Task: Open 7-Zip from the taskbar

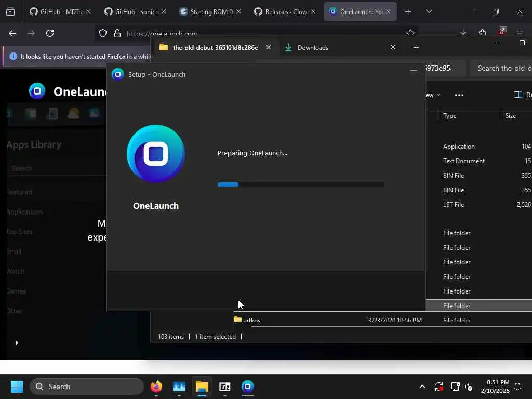Action: (x=224, y=387)
